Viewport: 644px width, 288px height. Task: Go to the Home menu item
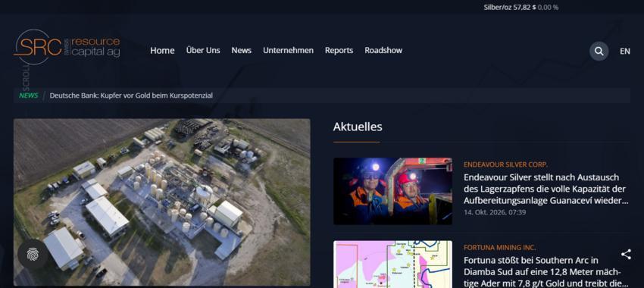pyautogui.click(x=162, y=51)
